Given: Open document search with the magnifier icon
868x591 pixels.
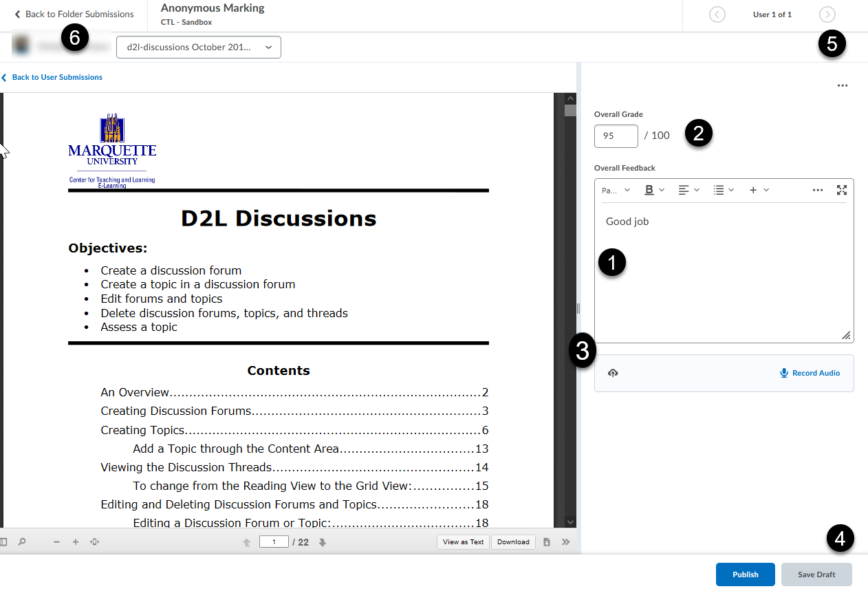Looking at the screenshot, I should pos(23,541).
